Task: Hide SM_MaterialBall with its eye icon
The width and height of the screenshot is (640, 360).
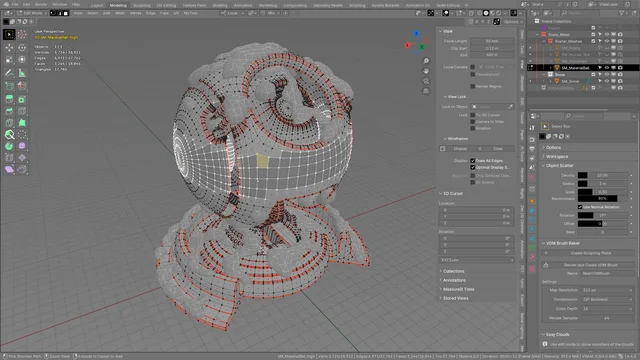Action: [607, 68]
